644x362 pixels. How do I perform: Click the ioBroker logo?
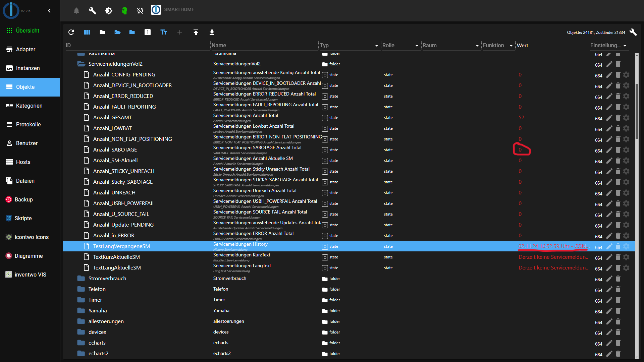tap(11, 10)
